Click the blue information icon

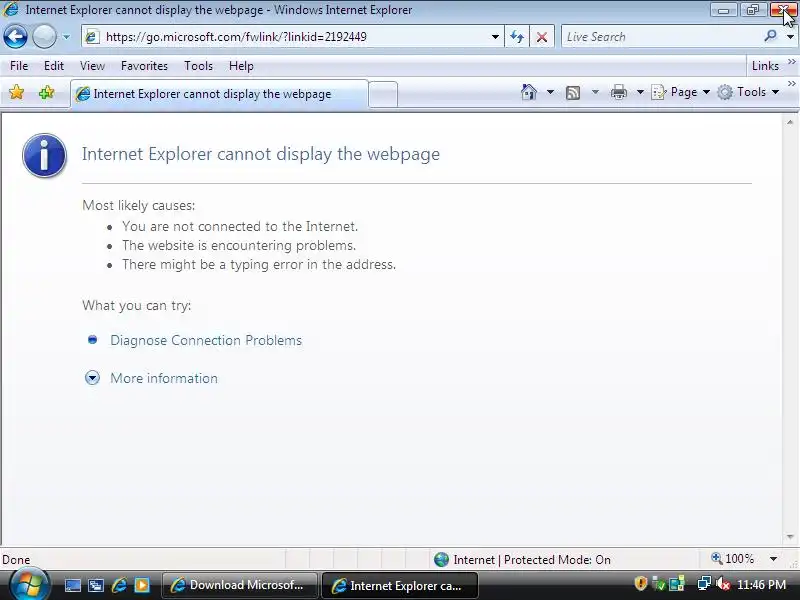(44, 156)
